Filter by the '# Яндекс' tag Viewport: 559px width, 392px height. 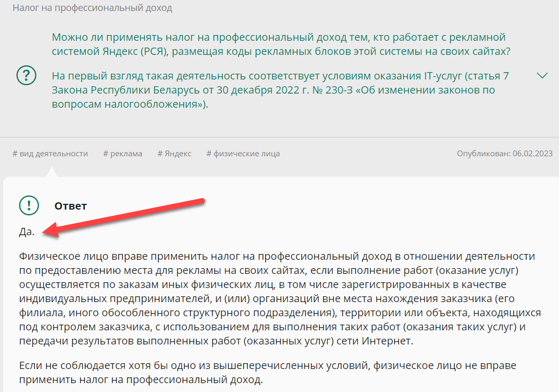pos(174,154)
